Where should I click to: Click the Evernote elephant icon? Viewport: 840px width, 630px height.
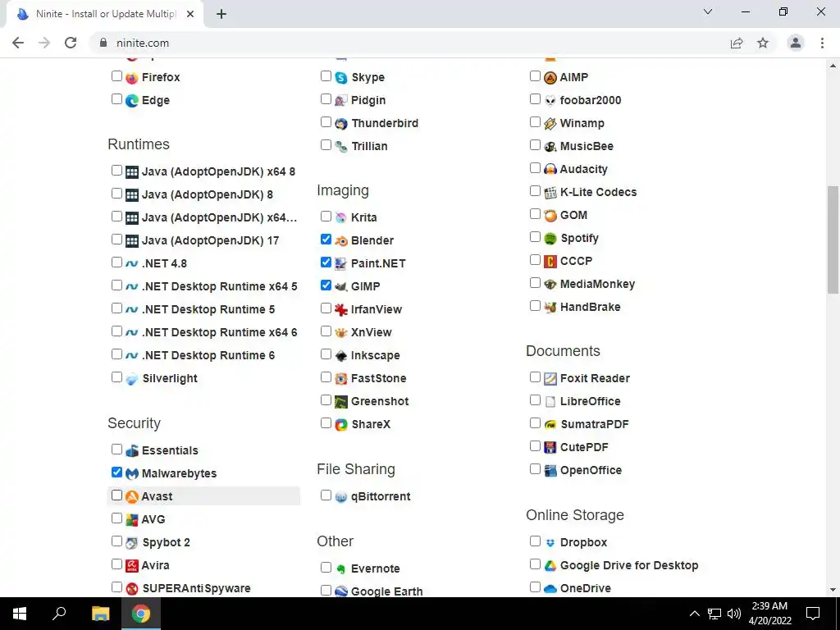(x=341, y=569)
